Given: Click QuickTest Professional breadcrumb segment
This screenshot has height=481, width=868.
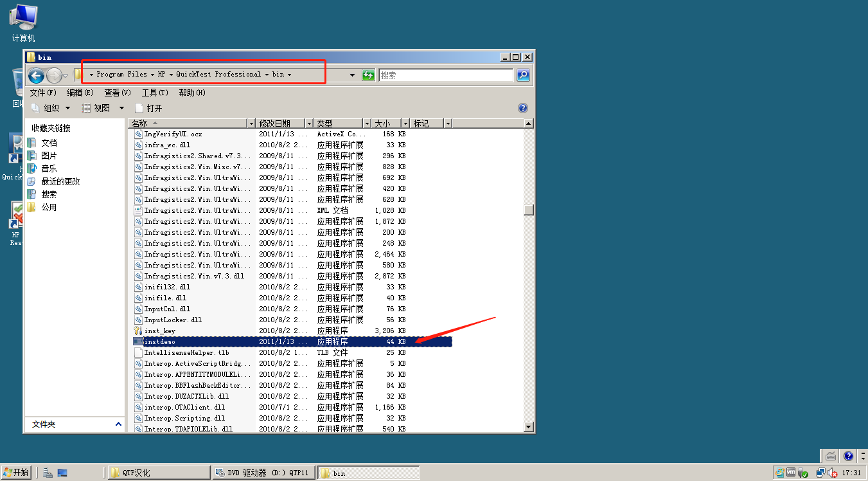Looking at the screenshot, I should 218,75.
